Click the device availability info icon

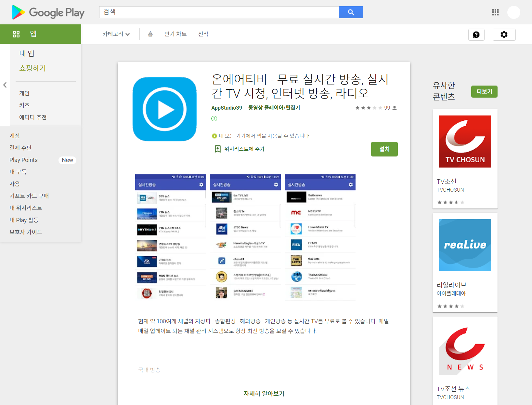[214, 136]
